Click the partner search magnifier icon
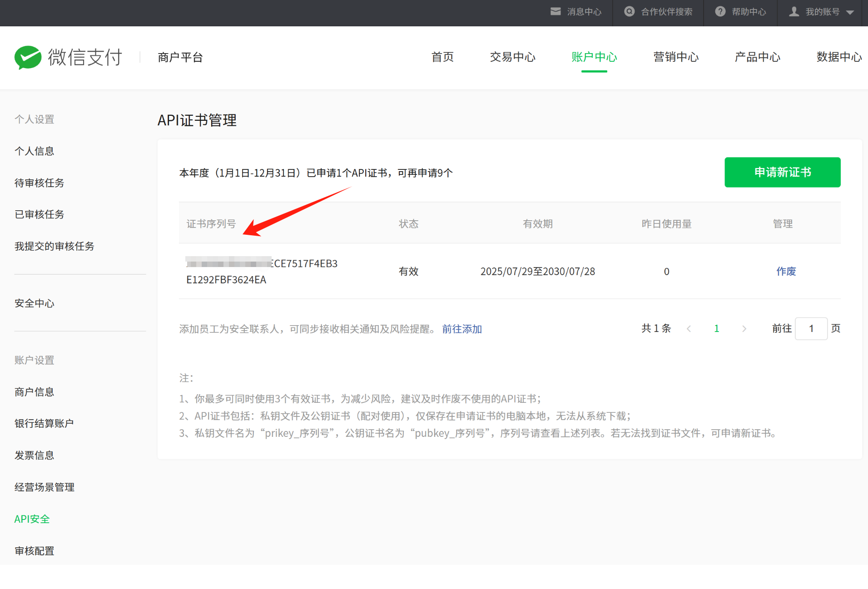Image resolution: width=868 pixels, height=589 pixels. pos(629,11)
